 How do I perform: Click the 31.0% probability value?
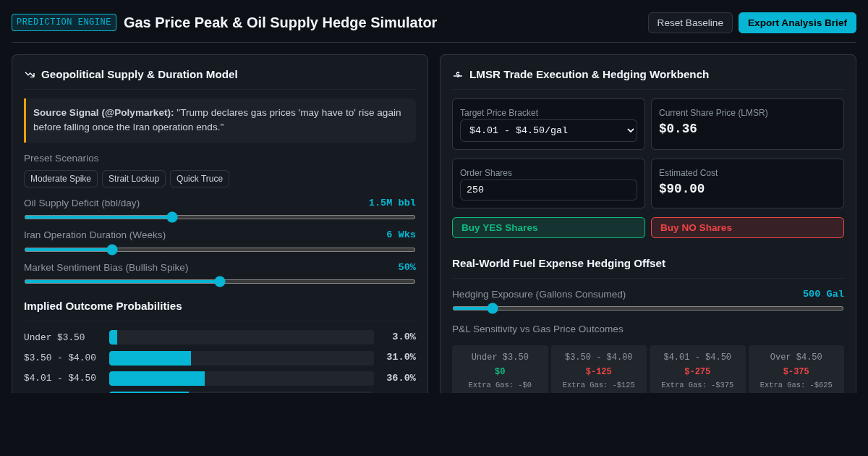401,357
